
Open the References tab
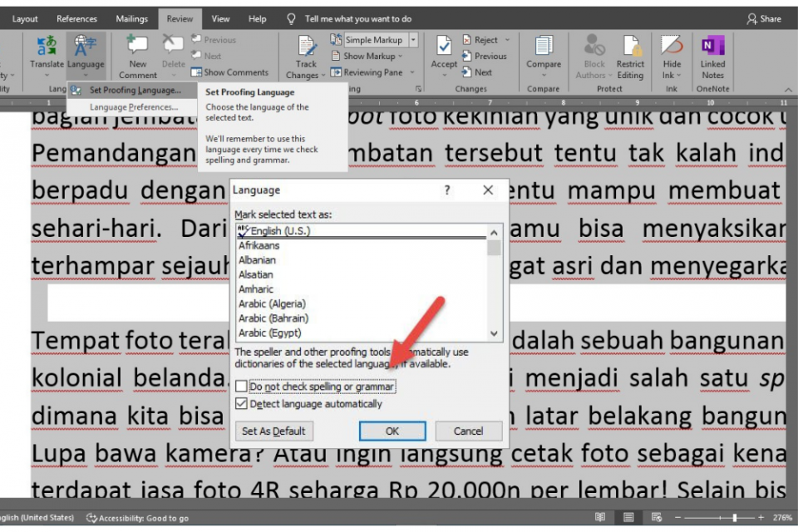coord(76,19)
